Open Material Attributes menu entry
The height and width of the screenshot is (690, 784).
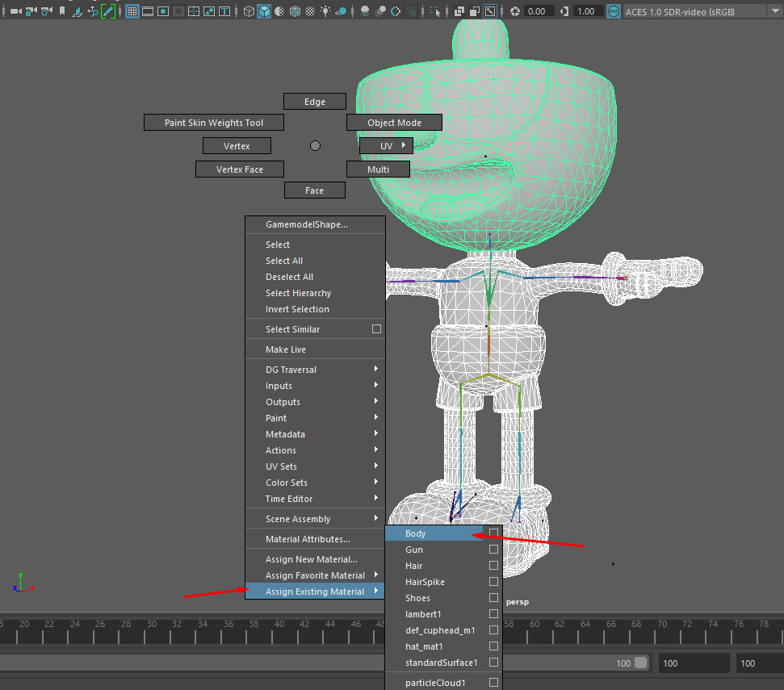[x=316, y=538]
